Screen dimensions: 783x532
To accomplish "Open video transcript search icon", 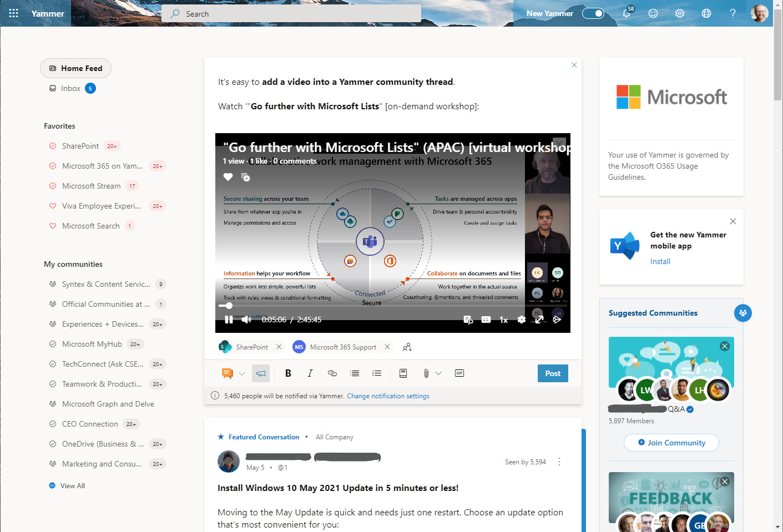I will coord(468,320).
